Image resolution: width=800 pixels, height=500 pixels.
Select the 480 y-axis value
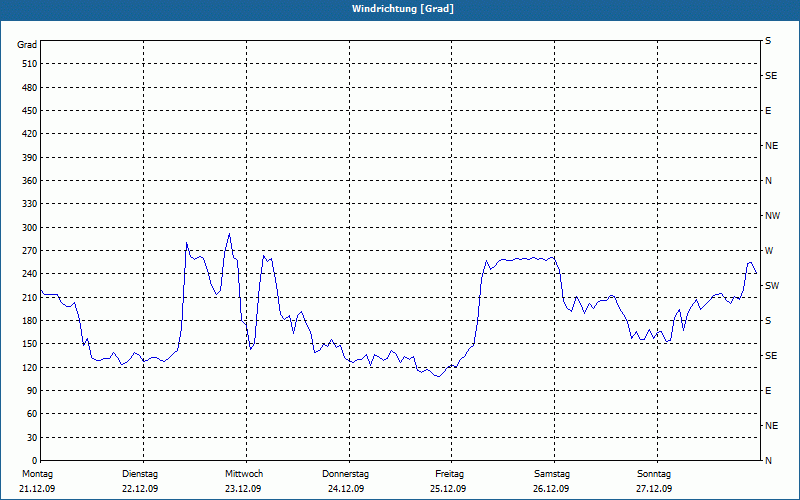coord(30,88)
